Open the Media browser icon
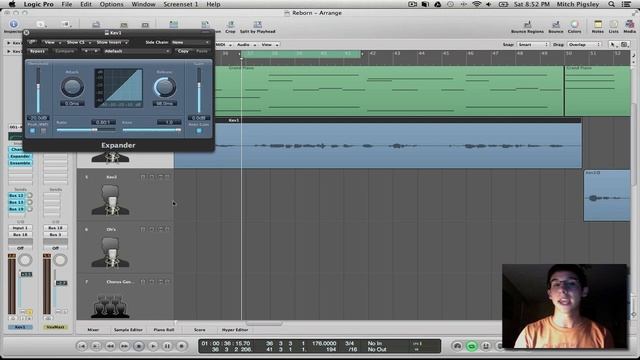640x360 pixels. click(629, 24)
